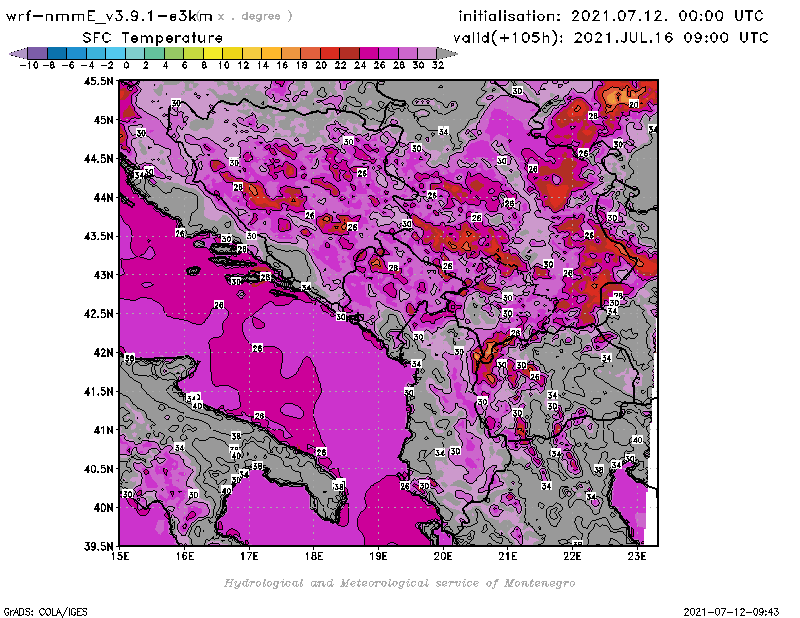800x618 pixels.
Task: Select the 22E longitude label
Action: (x=572, y=556)
